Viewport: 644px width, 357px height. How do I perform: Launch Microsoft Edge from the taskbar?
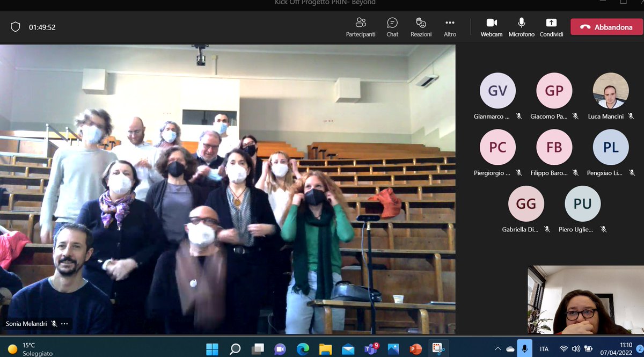[303, 349]
